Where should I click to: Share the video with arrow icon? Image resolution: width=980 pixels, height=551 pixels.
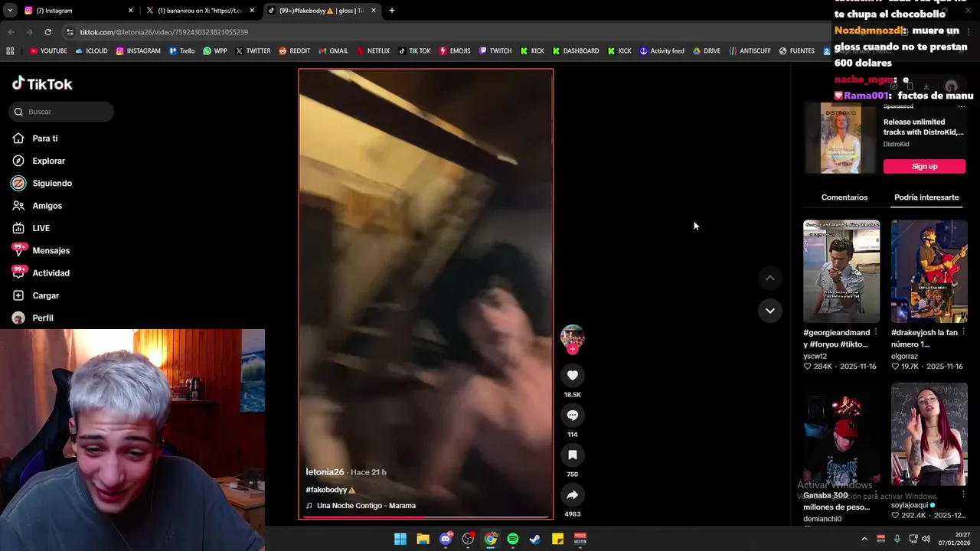pyautogui.click(x=572, y=494)
